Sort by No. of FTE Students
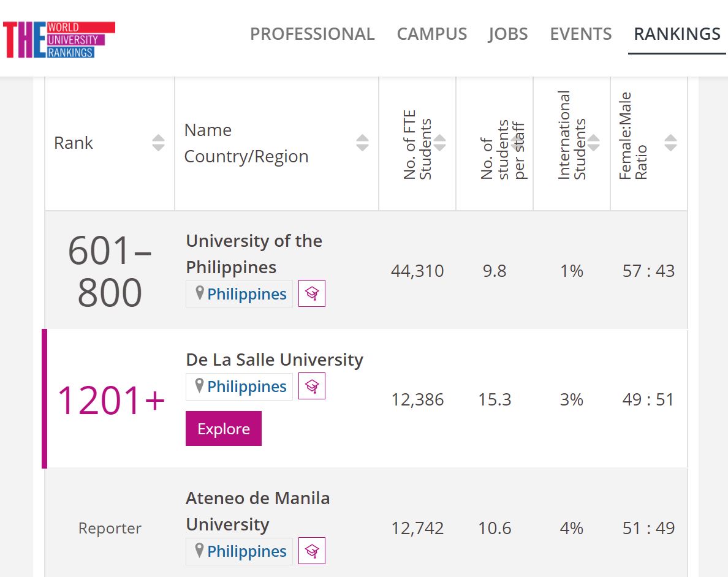728x577 pixels. [439, 143]
